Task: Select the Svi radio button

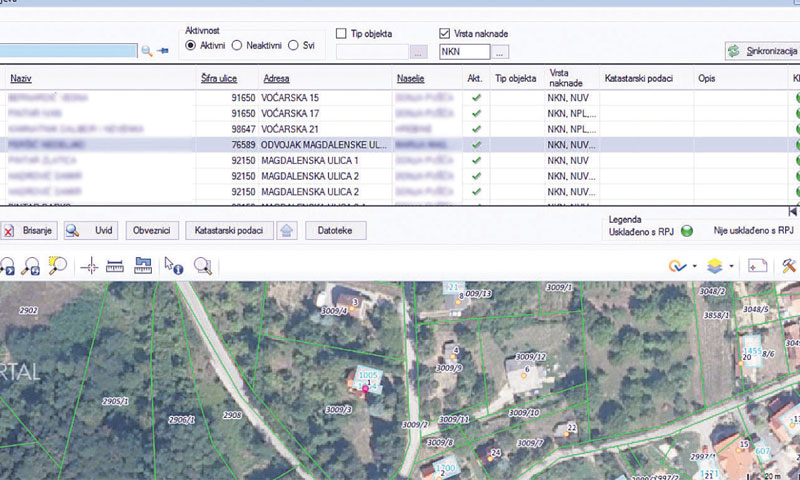Action: pyautogui.click(x=293, y=45)
